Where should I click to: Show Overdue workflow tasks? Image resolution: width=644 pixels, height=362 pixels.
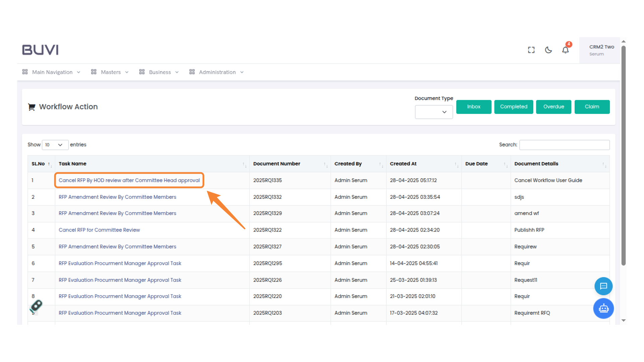coord(553,107)
